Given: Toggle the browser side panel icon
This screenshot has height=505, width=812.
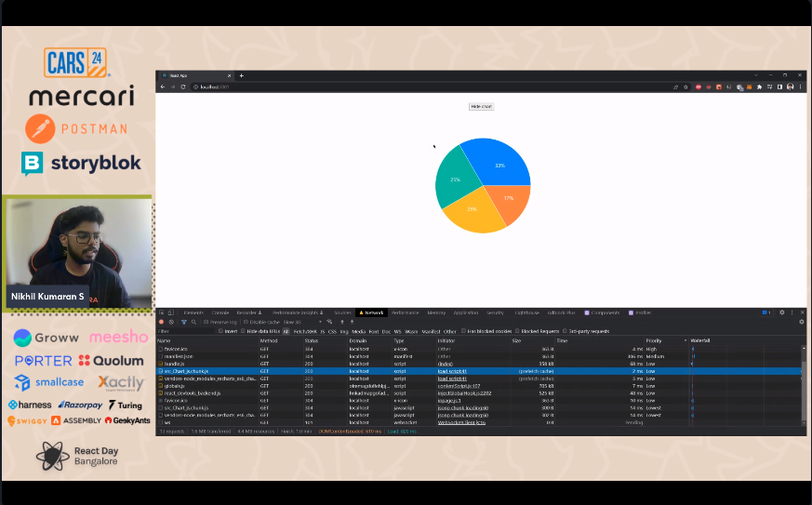Looking at the screenshot, I should click(x=779, y=87).
